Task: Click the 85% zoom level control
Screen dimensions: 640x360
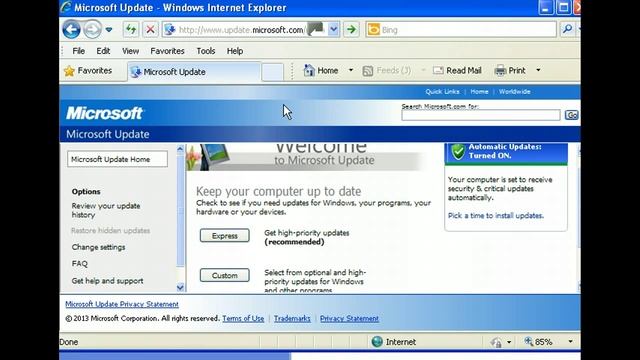Action: (539, 342)
